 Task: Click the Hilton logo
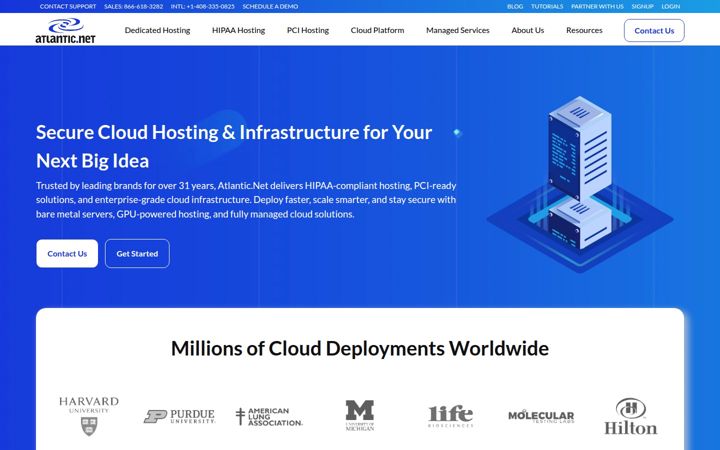(630, 416)
